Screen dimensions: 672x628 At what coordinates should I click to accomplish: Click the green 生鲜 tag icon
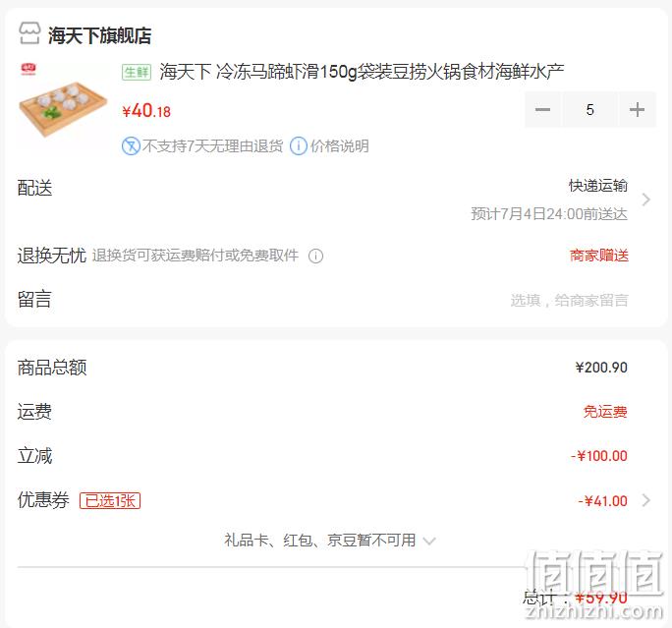tap(137, 72)
